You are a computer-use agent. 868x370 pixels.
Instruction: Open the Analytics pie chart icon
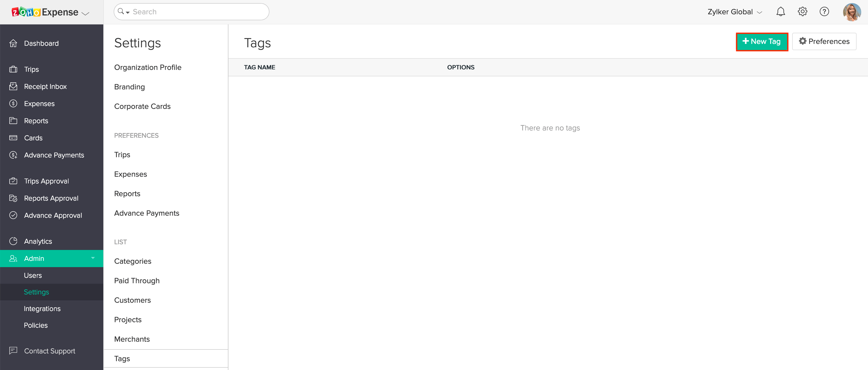(13, 241)
